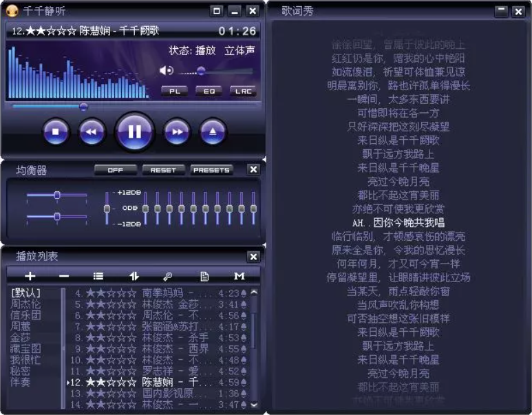Close the equalizer panel
Viewport: 532px width, 415px height.
click(x=253, y=169)
